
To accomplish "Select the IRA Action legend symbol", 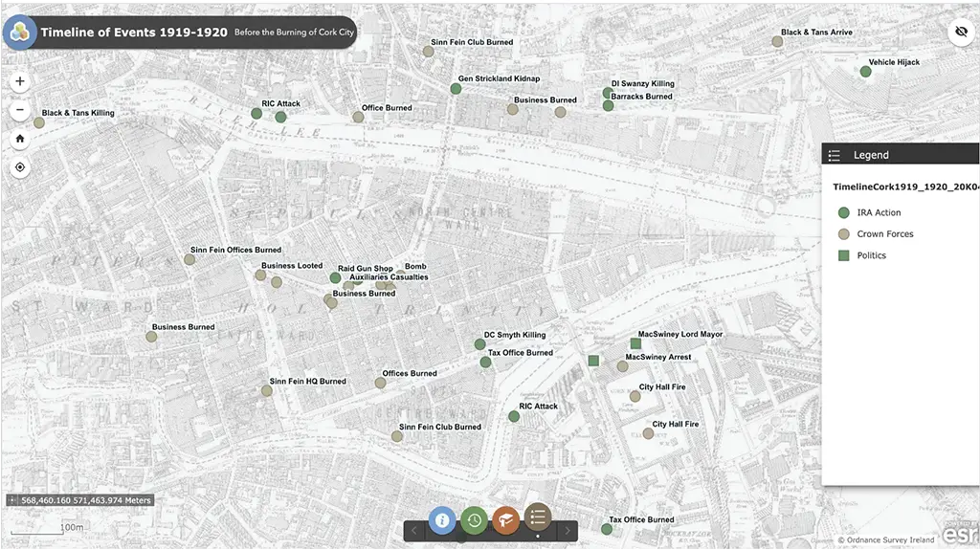I will (x=843, y=213).
